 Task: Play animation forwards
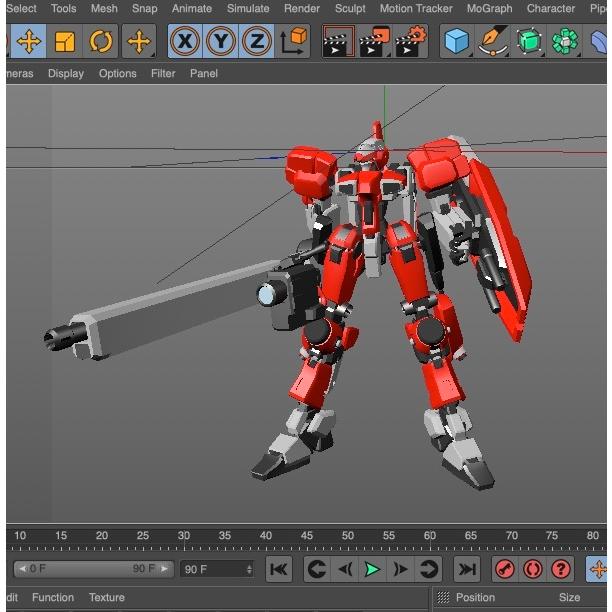(x=373, y=569)
